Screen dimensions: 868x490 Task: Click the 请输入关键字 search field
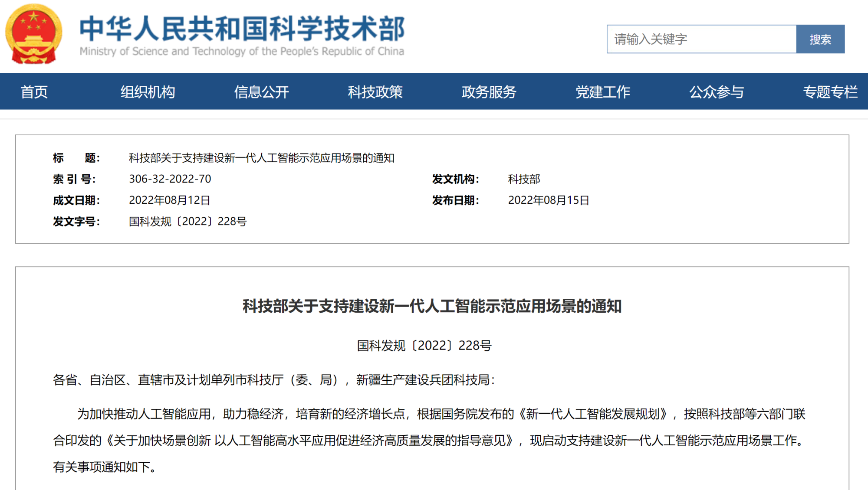coord(701,39)
